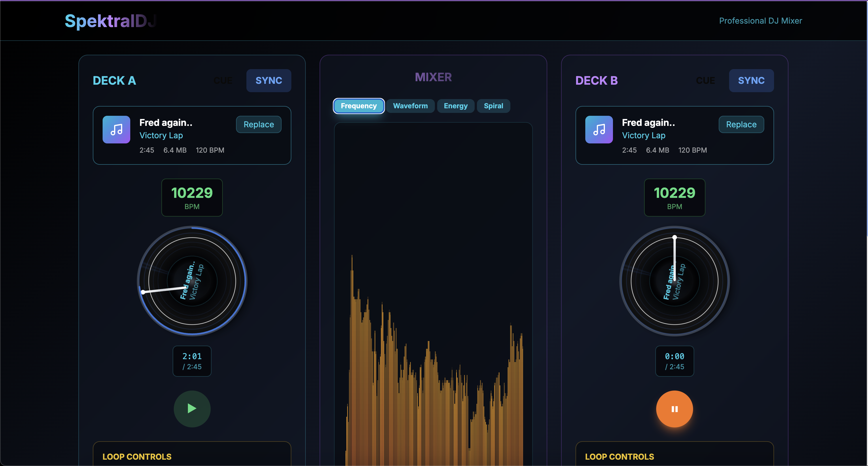This screenshot has height=466, width=868.
Task: Enable SYNC on Deck B
Action: point(751,80)
